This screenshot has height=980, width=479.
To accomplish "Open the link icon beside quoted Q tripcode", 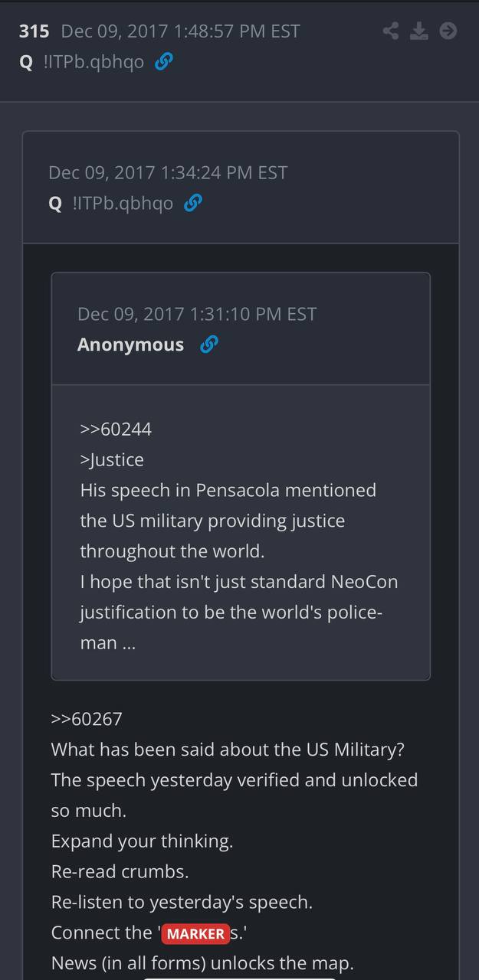I will [193, 204].
